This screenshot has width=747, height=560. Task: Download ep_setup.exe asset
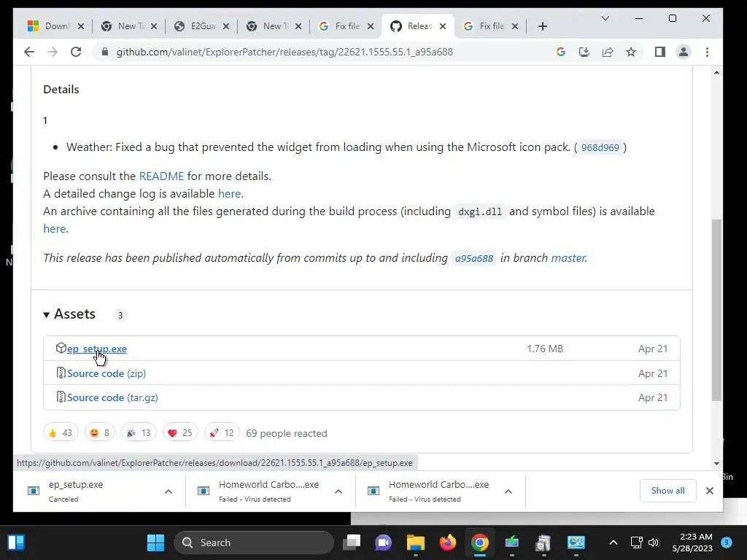pyautogui.click(x=97, y=349)
